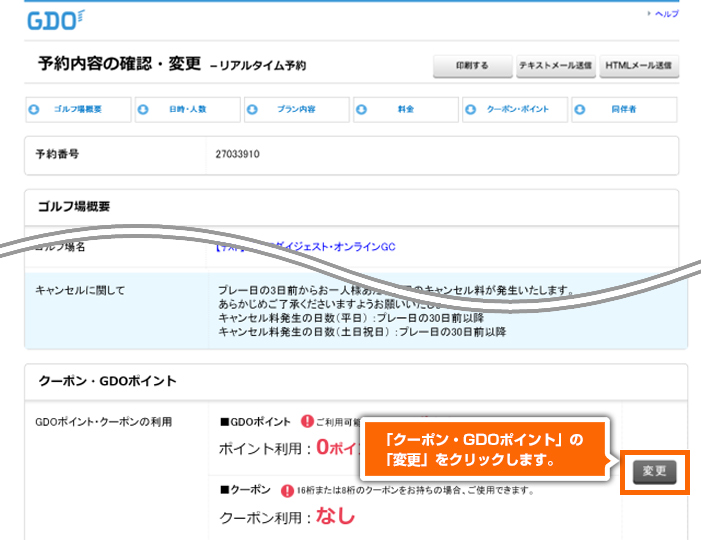Screen dimensions: 702x540
Task: Click down-arrow icon beside ゴルフ場概要
Action: [x=34, y=109]
